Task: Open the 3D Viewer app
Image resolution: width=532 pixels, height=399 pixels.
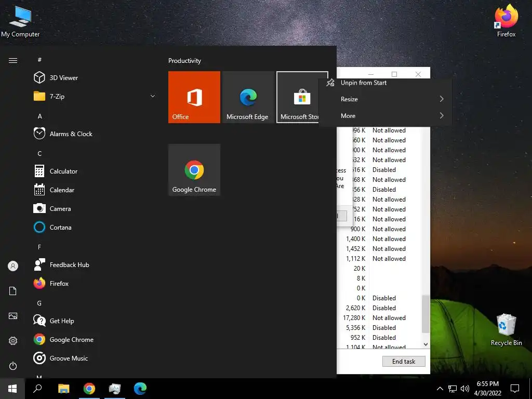Action: pyautogui.click(x=94, y=78)
